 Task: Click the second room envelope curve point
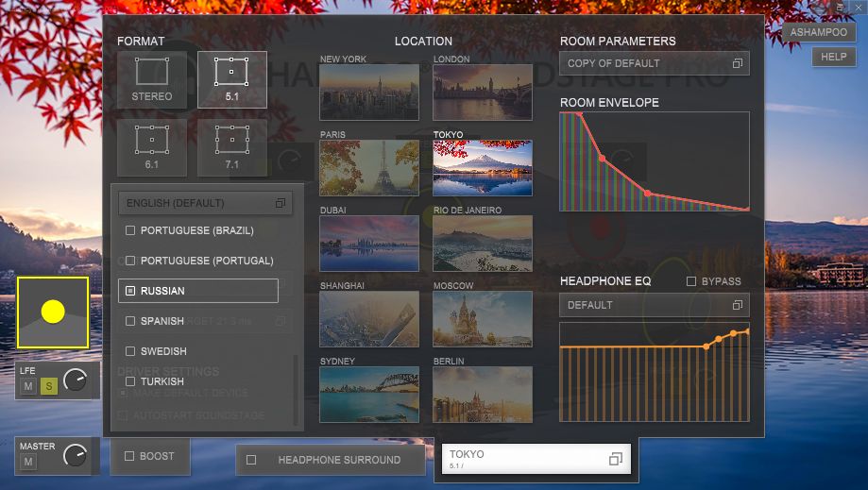(x=603, y=159)
